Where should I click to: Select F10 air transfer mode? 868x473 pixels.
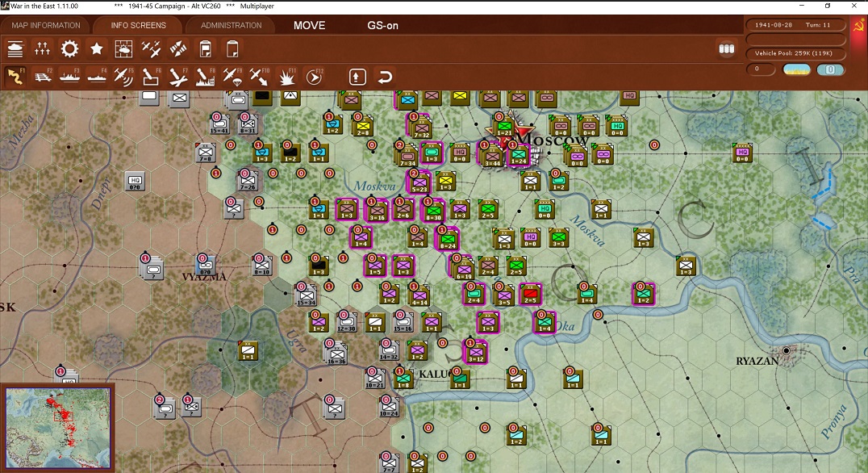click(258, 77)
